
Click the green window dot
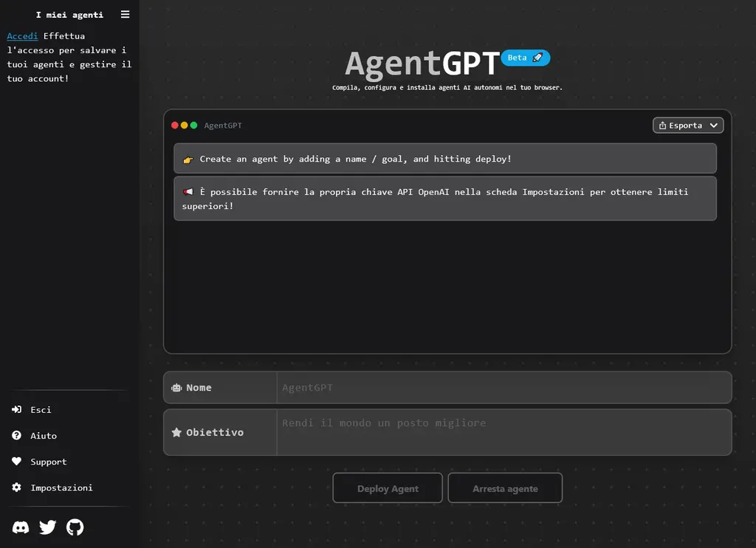[x=194, y=126]
